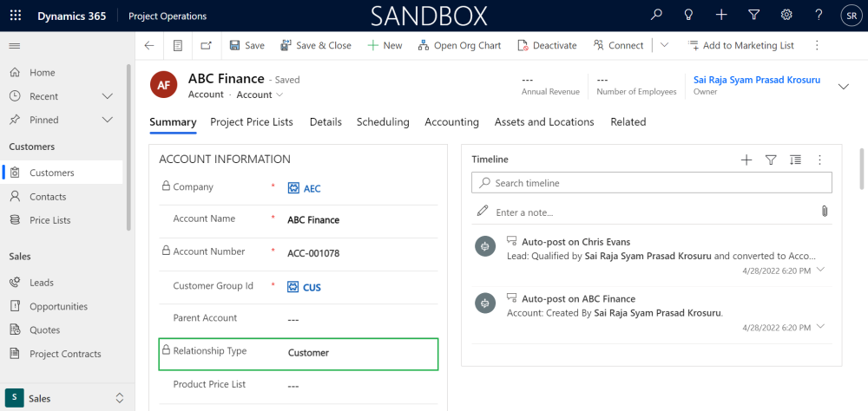Expand the Auto-post on ABC Finance entry
Screen dimensions: 868x411
point(820,326)
